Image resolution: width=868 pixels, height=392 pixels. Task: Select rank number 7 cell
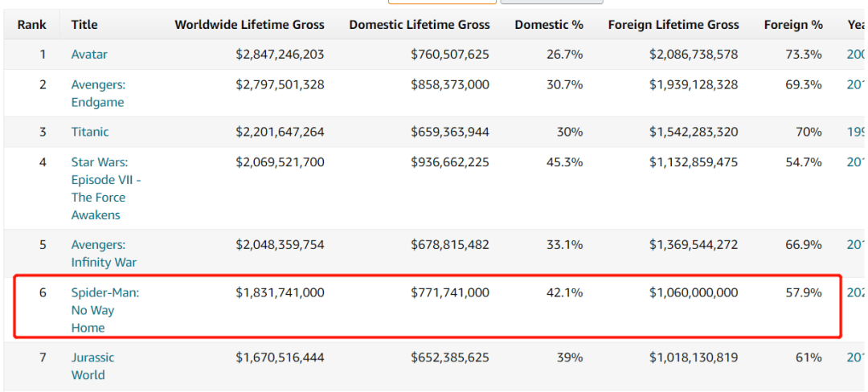click(x=43, y=357)
